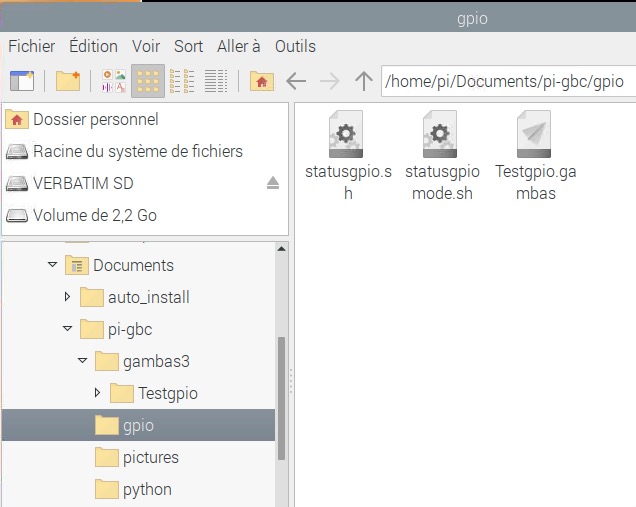This screenshot has width=636, height=507.
Task: Open the Fichier menu
Action: pyautogui.click(x=32, y=46)
